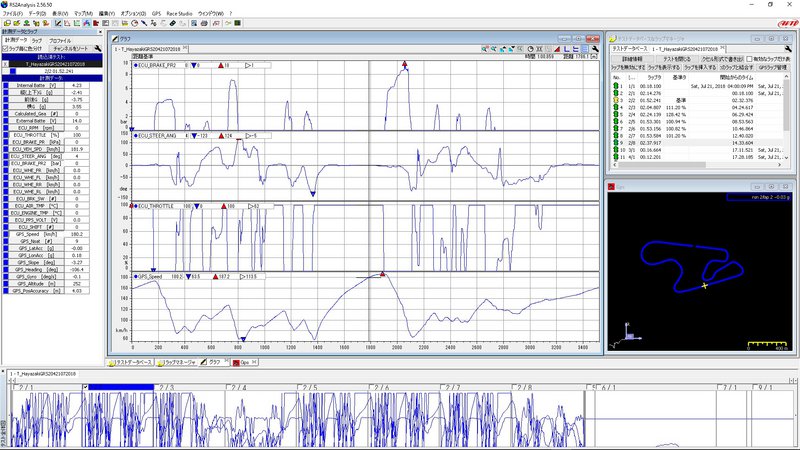
Task: Switch to the テストデータベース tab in lap manager
Action: 628,48
